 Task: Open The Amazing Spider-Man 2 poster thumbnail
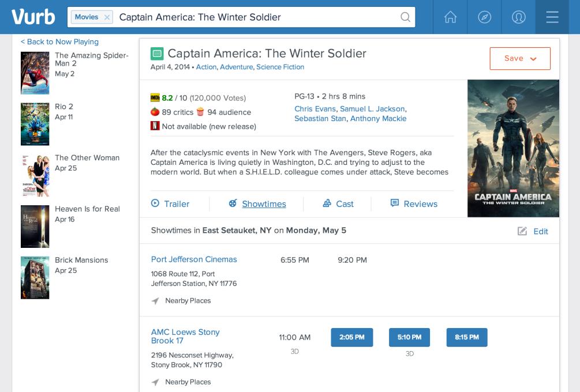pyautogui.click(x=35, y=73)
